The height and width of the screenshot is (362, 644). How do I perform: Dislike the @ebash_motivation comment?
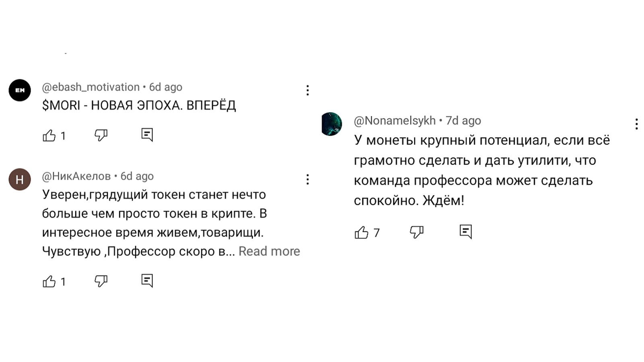point(101,135)
